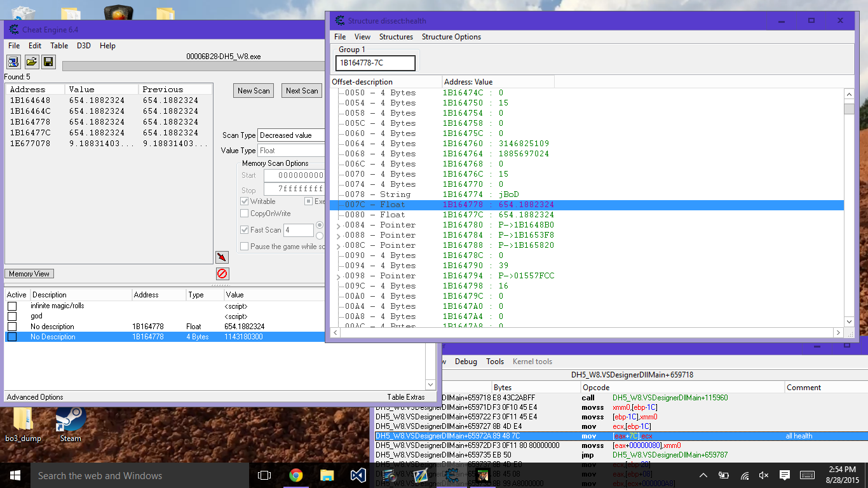Freeze the Float 1B164778 entry checkbox
Viewport: 868px width, 488px height.
pyautogui.click(x=12, y=327)
